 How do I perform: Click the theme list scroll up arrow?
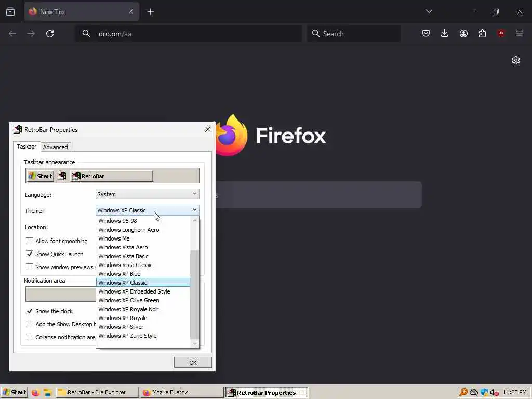194,220
